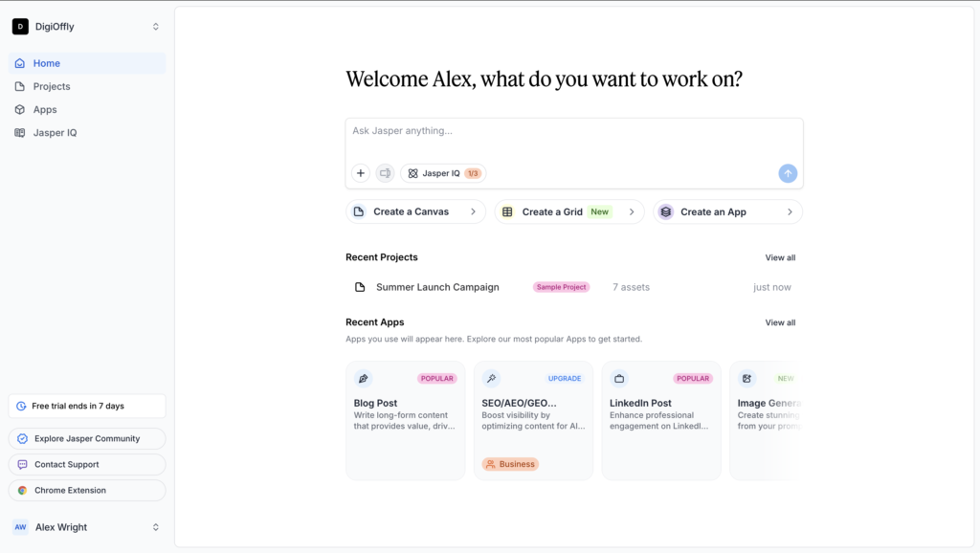980x553 pixels.
Task: Expand the Create an App chevron
Action: tap(790, 211)
